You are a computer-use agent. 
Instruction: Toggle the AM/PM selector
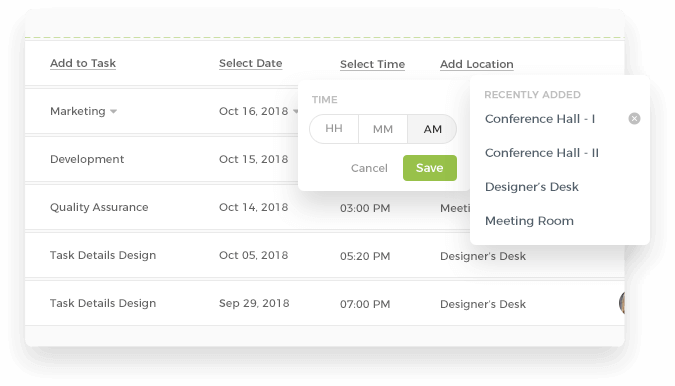coord(432,129)
